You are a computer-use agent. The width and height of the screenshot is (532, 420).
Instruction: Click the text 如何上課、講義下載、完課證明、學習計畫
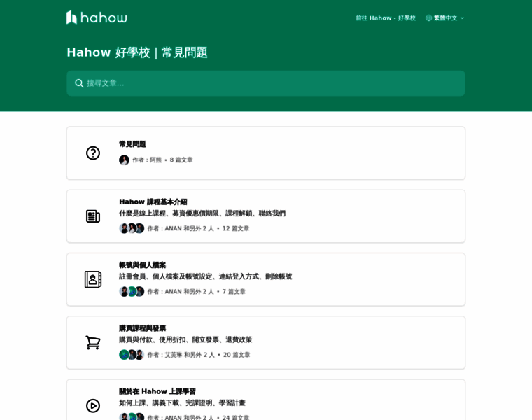click(182, 403)
